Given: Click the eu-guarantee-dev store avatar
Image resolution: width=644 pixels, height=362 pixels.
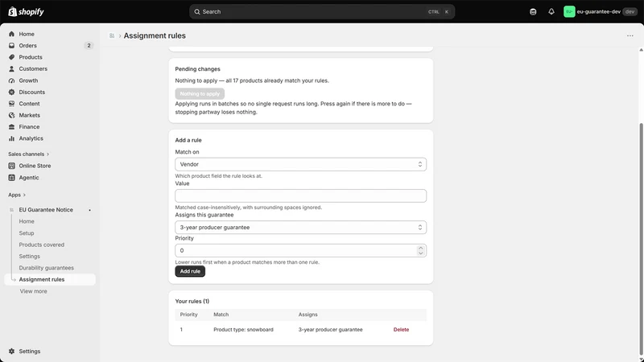Looking at the screenshot, I should 569,11.
